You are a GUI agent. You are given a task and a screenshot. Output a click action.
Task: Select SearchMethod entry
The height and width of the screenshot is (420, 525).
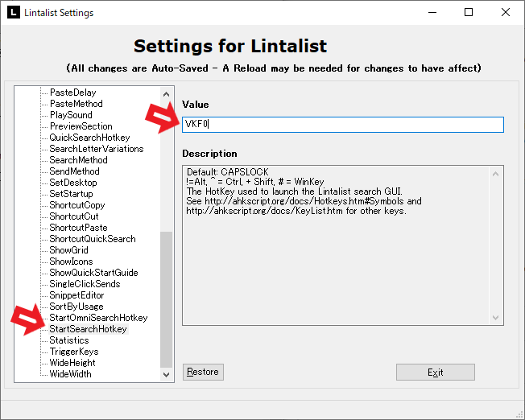click(x=78, y=160)
